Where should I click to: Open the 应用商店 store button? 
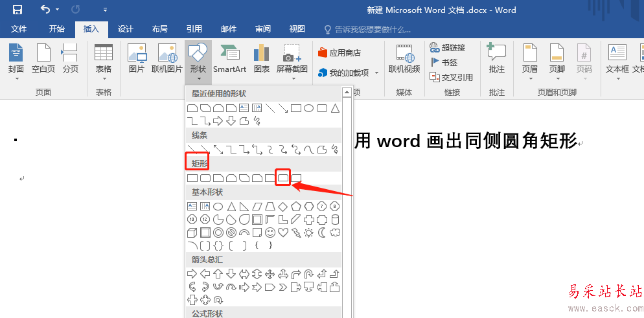click(339, 53)
